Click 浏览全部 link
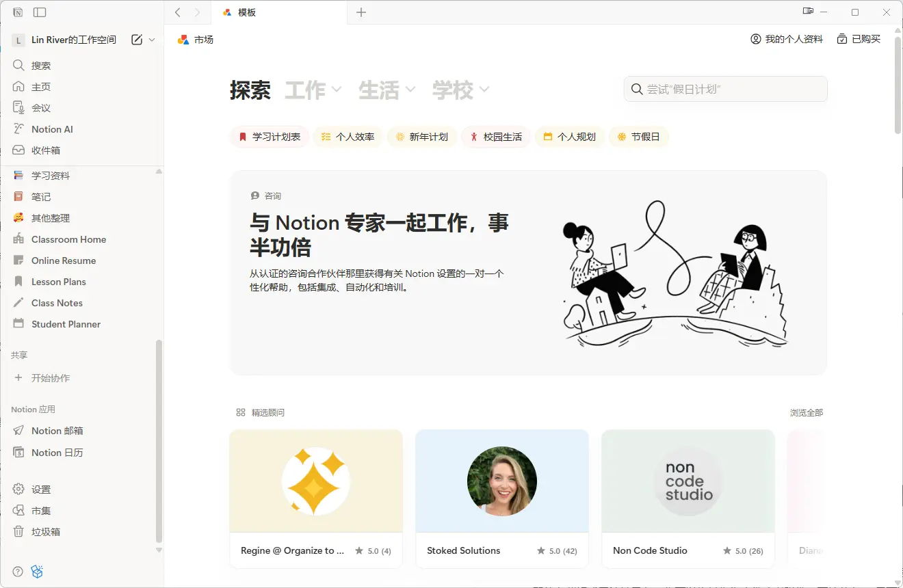903x588 pixels. click(807, 412)
